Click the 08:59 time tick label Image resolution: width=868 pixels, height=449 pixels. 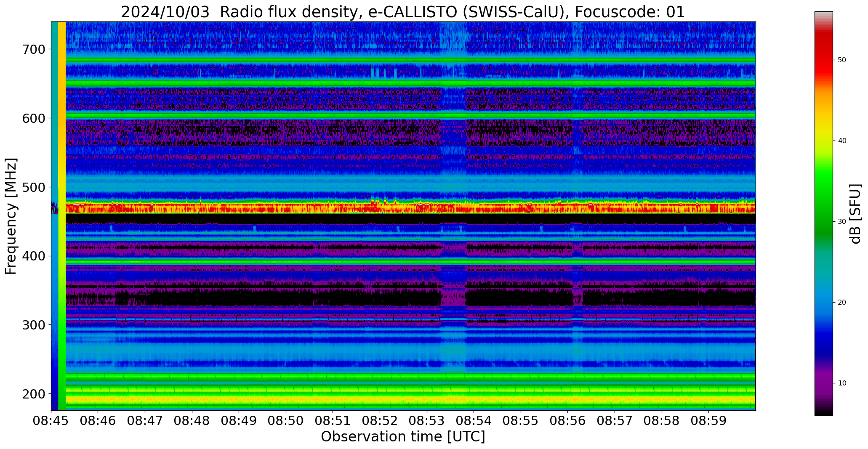point(708,421)
